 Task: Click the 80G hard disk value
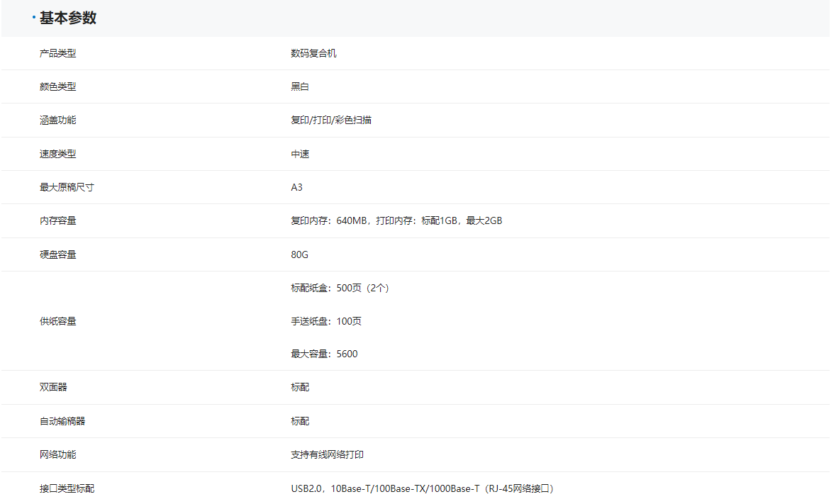click(x=299, y=254)
